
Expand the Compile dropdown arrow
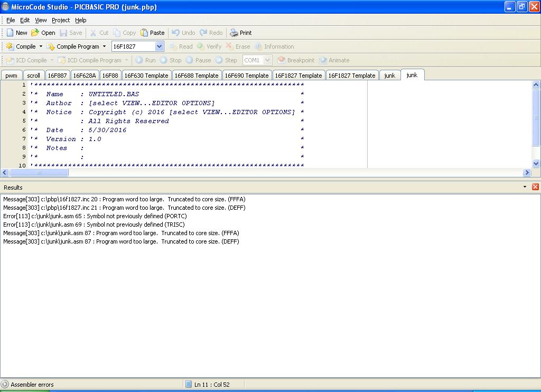(41, 46)
